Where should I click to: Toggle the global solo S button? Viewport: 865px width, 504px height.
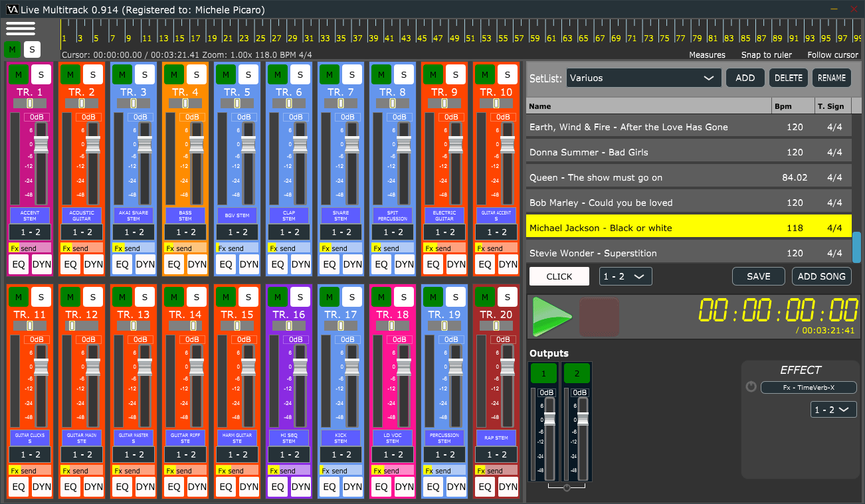31,49
